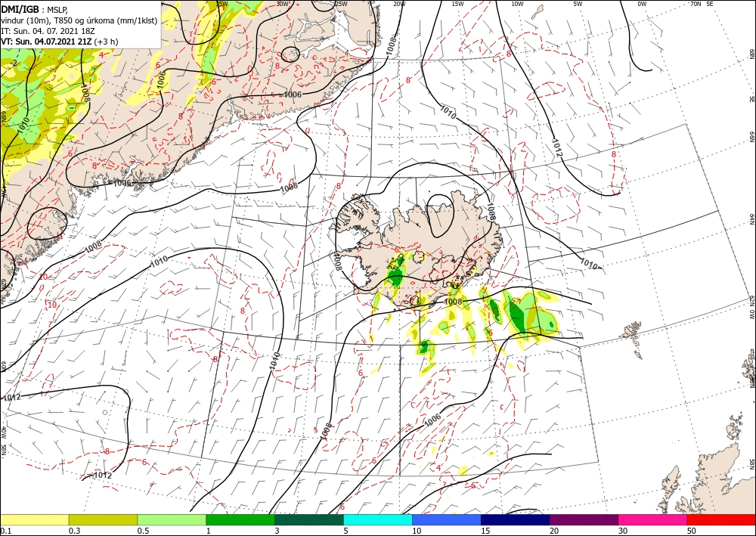This screenshot has height=536, width=756.
Task: Click the red 50+ legend swatch
Action: (x=721, y=519)
